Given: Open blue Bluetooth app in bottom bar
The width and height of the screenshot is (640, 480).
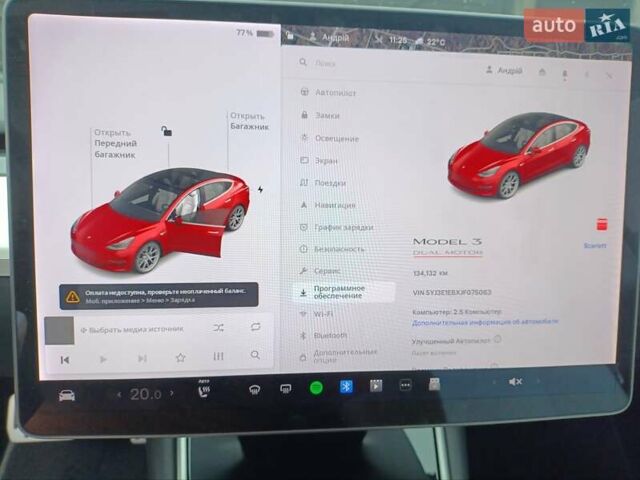Looking at the screenshot, I should pos(346,386).
